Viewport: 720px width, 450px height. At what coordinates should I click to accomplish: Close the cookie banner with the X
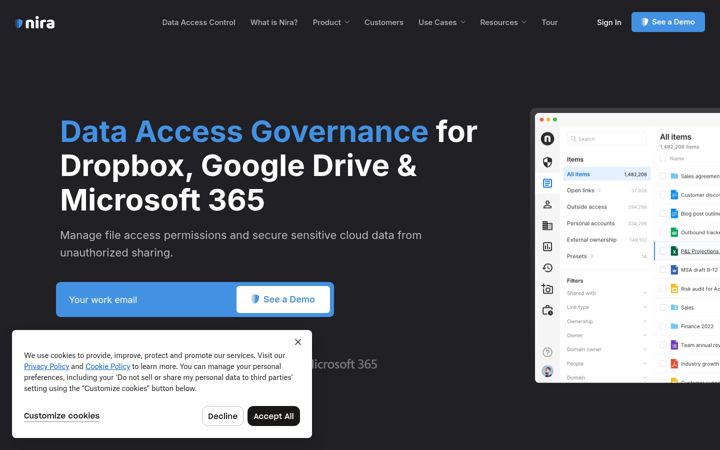298,342
